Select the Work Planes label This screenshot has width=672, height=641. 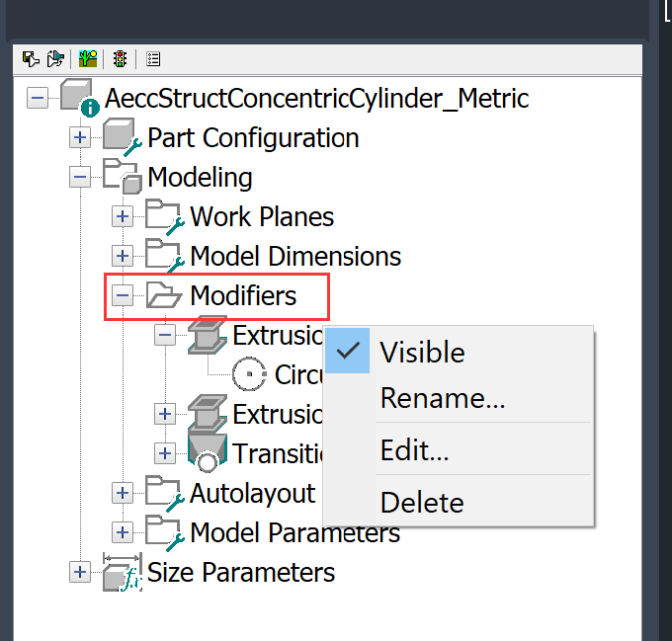coord(262,216)
